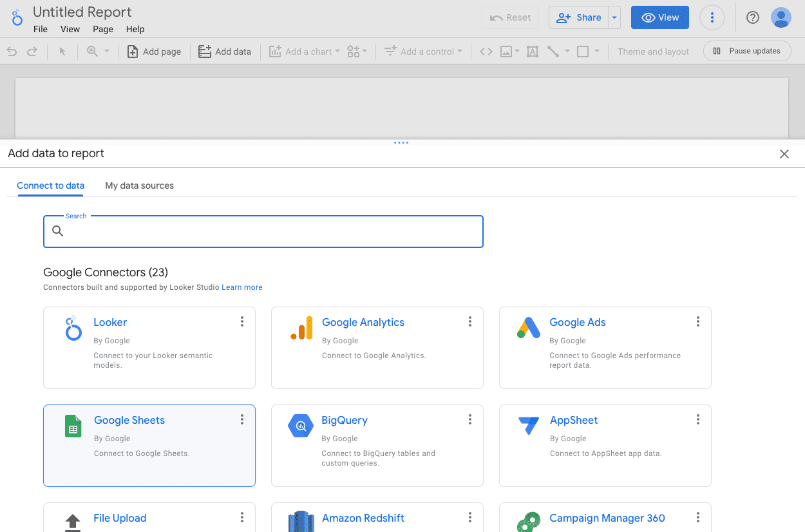Click the Looker Studio logo icon

click(x=17, y=17)
